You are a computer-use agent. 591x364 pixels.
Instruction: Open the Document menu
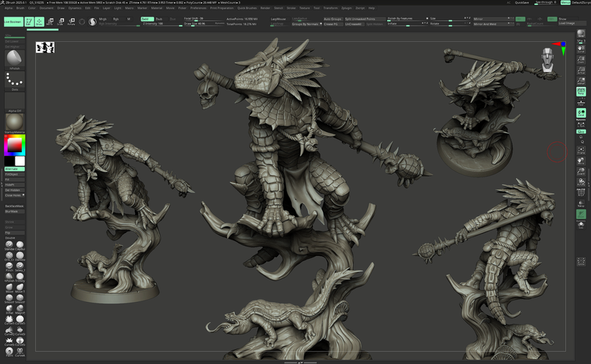point(46,8)
